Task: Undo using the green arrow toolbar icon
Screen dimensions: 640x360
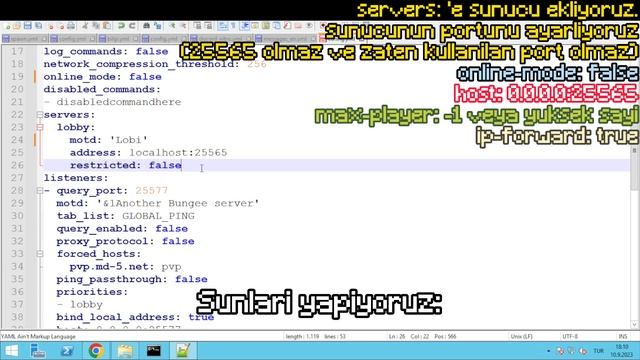Action: tap(121, 26)
